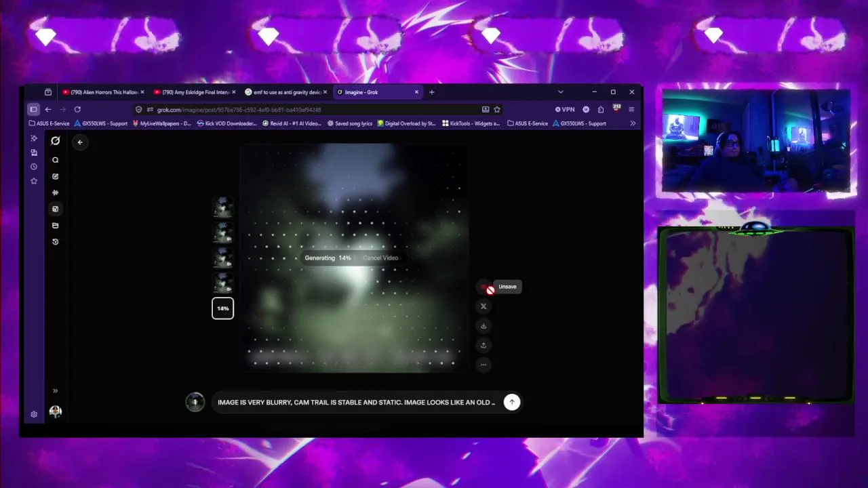Open the Kick VOD Downloader bookmark
This screenshot has height=488, width=868.
coord(227,123)
